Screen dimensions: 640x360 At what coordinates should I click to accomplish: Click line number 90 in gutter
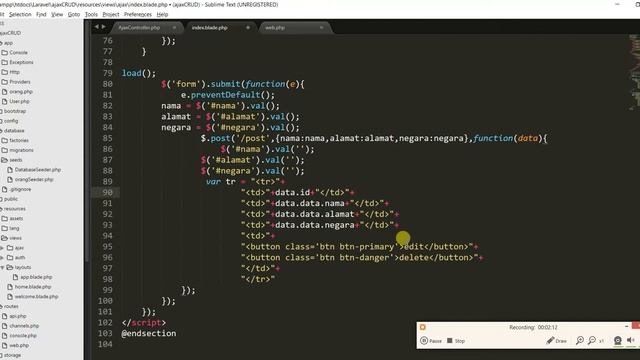click(107, 192)
